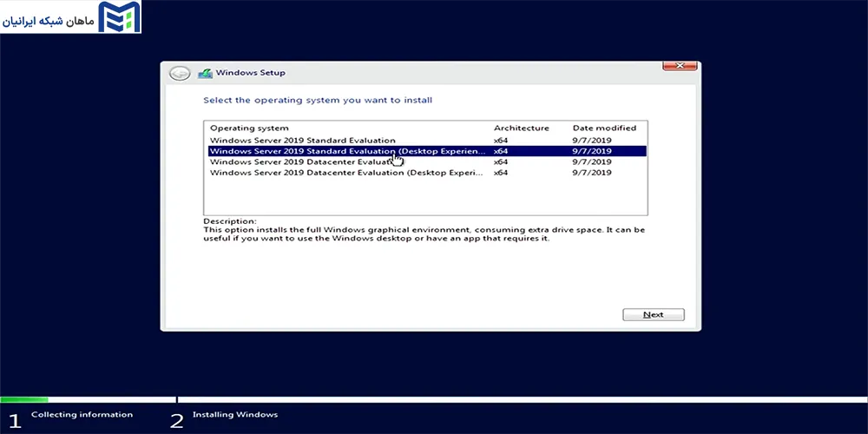
Task: Select Windows Server 2019 Standard Evaluation core row
Action: [427, 140]
